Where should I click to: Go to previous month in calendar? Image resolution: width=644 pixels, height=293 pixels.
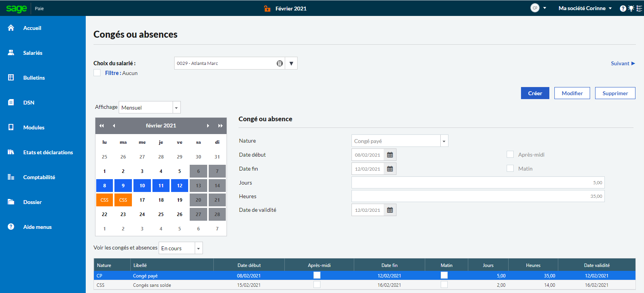point(114,126)
